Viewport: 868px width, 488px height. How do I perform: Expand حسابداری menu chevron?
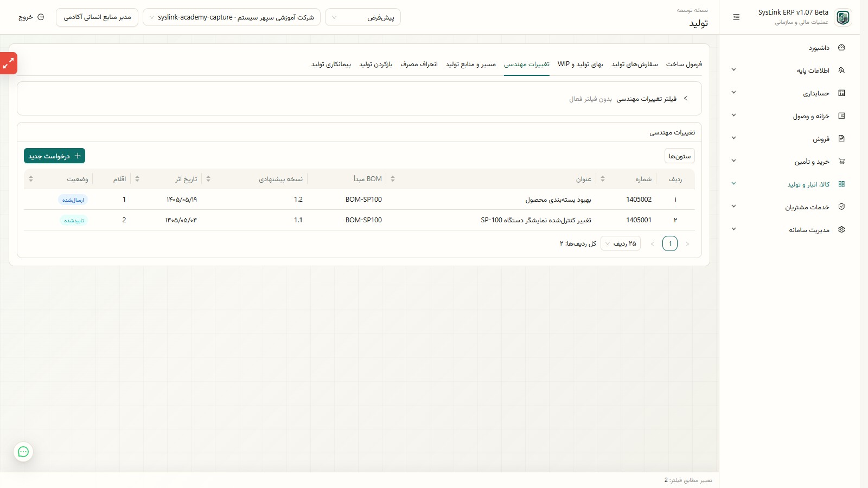[x=733, y=93]
